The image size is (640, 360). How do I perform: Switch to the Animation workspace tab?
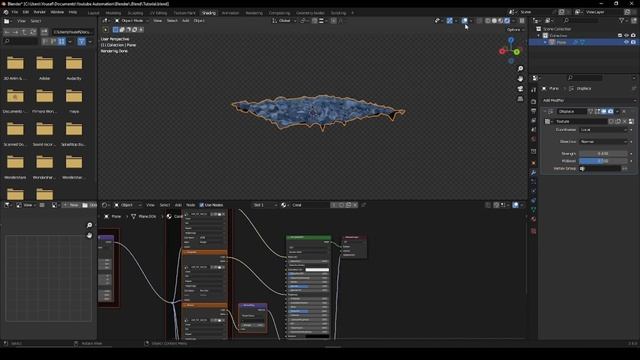pyautogui.click(x=230, y=13)
